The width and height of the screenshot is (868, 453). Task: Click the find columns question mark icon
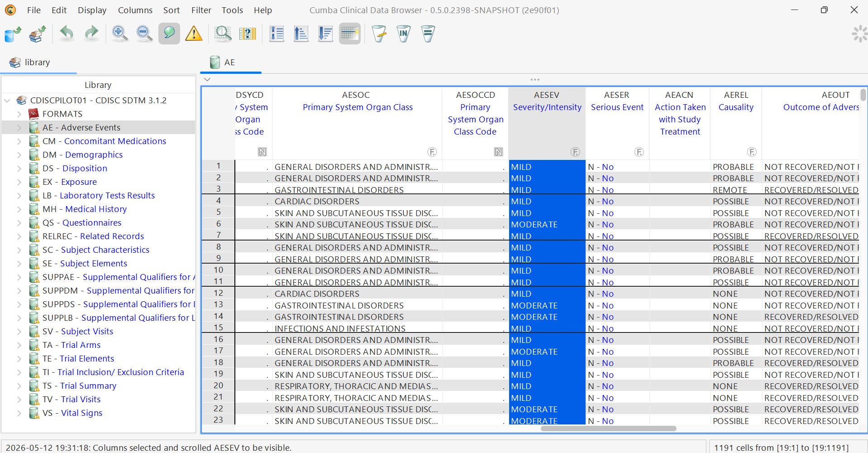tap(248, 34)
